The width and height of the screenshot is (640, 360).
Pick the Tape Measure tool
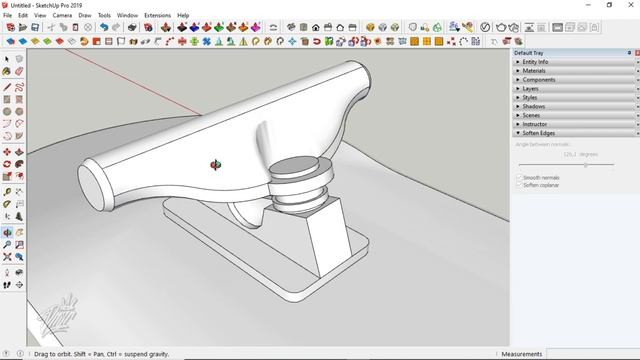(x=7, y=192)
